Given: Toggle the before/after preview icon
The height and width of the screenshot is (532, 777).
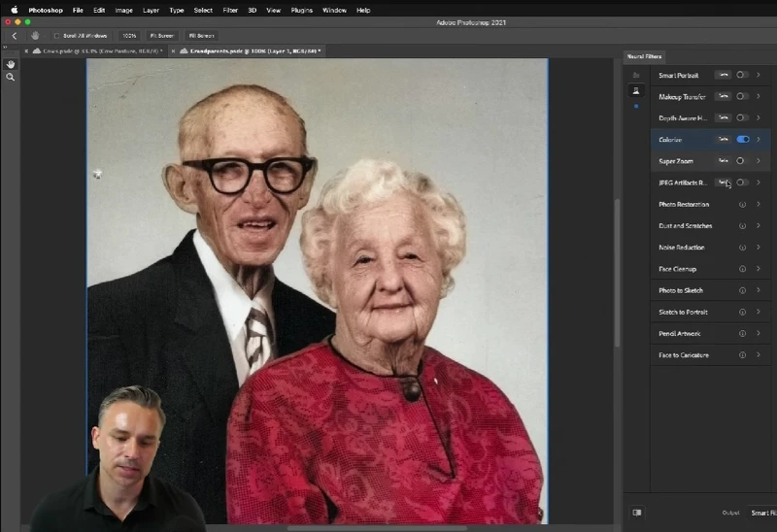Looking at the screenshot, I should point(637,512).
